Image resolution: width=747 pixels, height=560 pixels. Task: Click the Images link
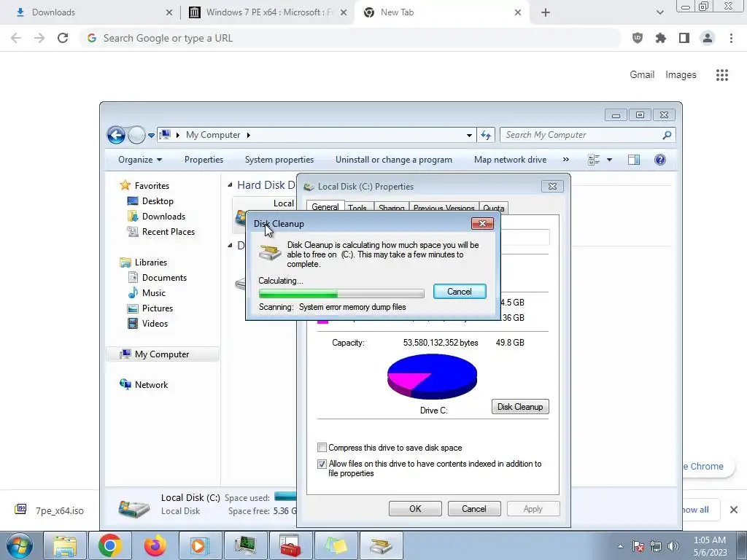[x=681, y=75]
